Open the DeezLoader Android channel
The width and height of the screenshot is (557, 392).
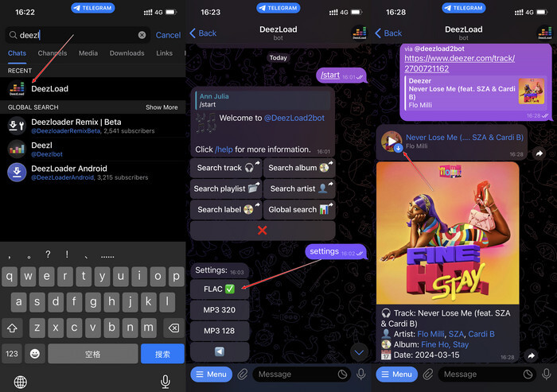[x=93, y=173]
